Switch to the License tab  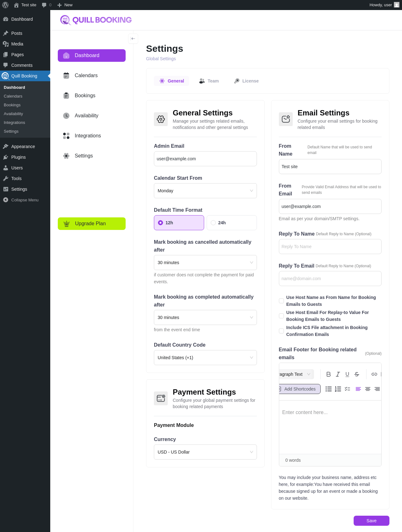point(247,81)
